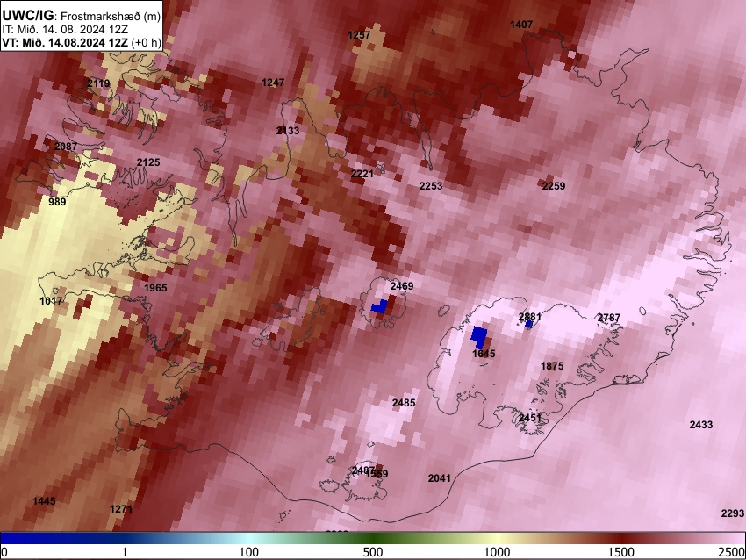Select the map value 2125
This screenshot has width=746, height=560.
(x=148, y=162)
